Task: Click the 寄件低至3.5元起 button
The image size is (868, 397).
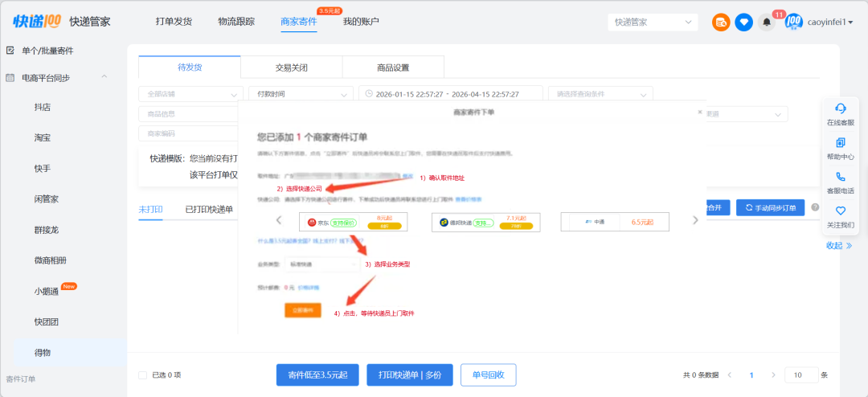Action: 317,374
